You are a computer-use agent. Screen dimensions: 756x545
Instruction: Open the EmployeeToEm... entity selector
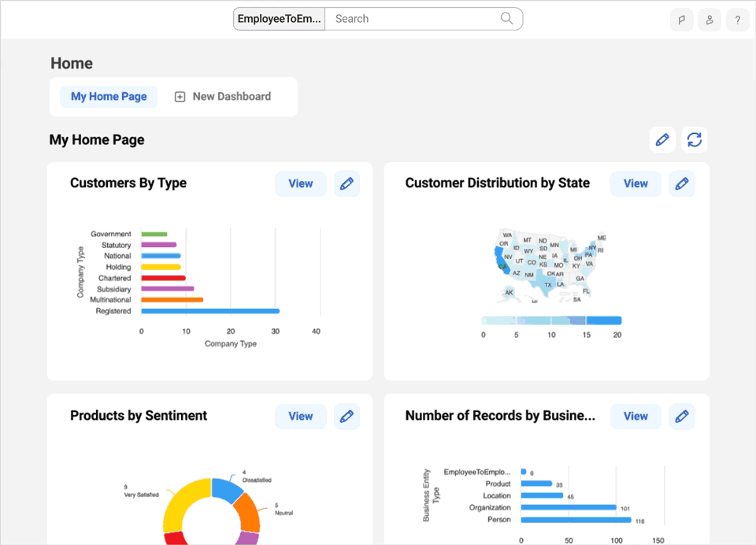coord(279,19)
